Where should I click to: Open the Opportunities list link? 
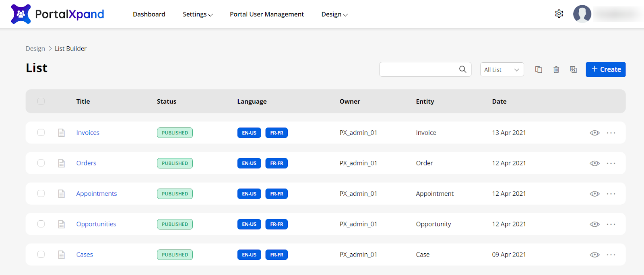(x=96, y=224)
